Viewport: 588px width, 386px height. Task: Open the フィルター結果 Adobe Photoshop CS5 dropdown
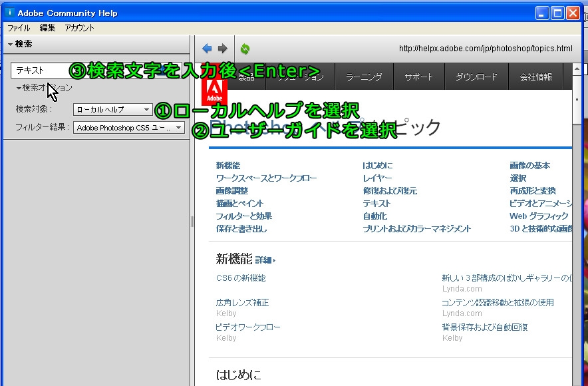[128, 128]
